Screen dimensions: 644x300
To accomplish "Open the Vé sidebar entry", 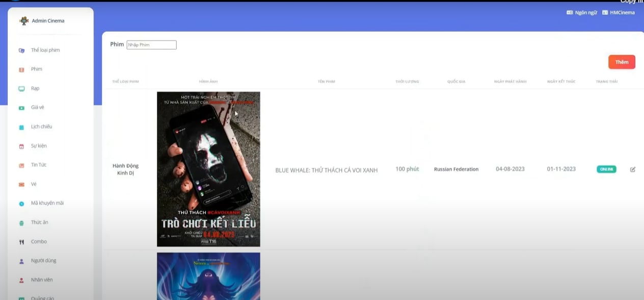I will (x=34, y=184).
